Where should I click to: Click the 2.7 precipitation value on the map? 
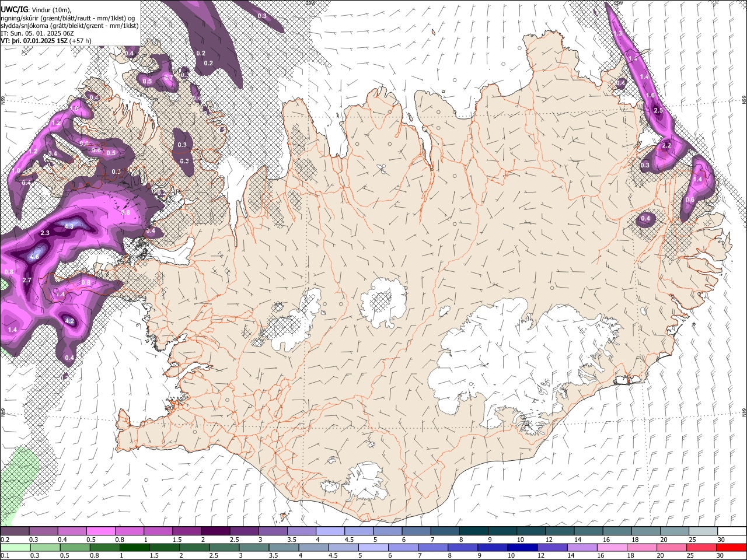pos(27,280)
